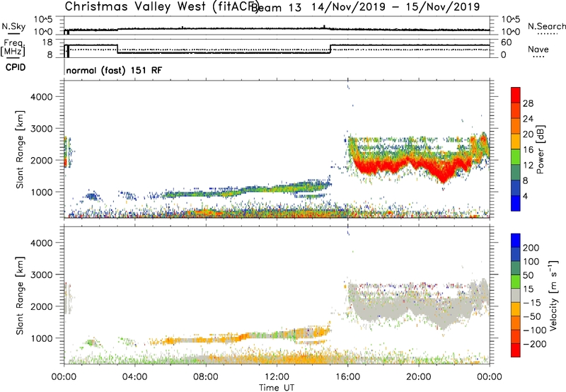Click the '4000' label on the power panel axis
Viewport: 566px width, 392px height.
(42, 97)
